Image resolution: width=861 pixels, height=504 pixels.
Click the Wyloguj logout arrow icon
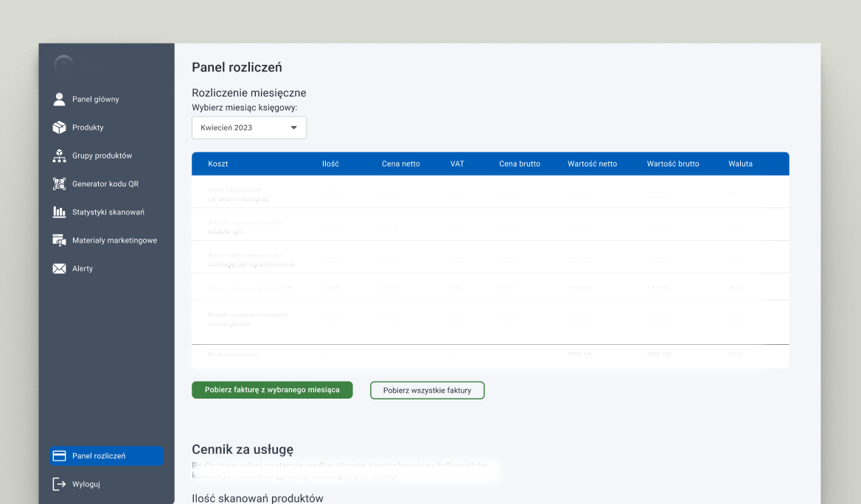(x=59, y=484)
